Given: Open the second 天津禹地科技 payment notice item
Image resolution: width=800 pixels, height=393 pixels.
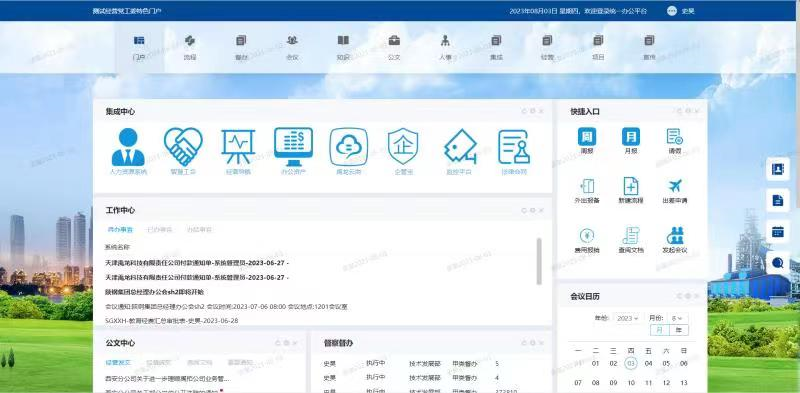Looking at the screenshot, I should tap(197, 277).
